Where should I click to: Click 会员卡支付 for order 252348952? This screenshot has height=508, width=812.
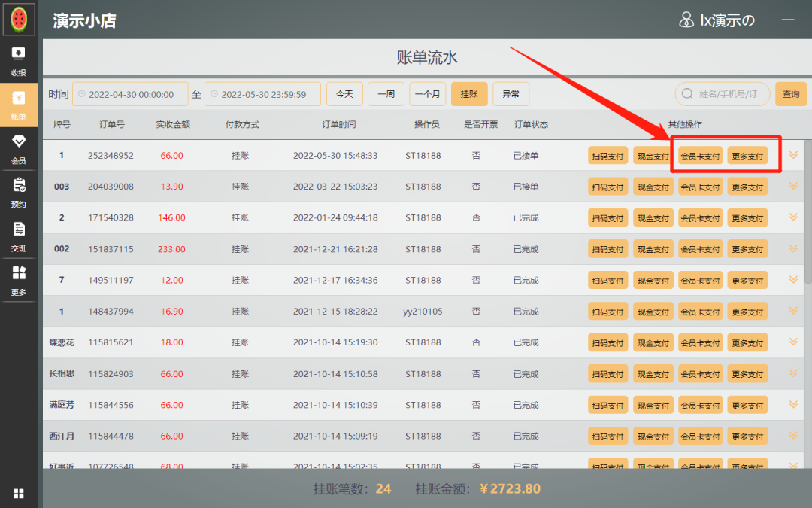[x=700, y=156]
